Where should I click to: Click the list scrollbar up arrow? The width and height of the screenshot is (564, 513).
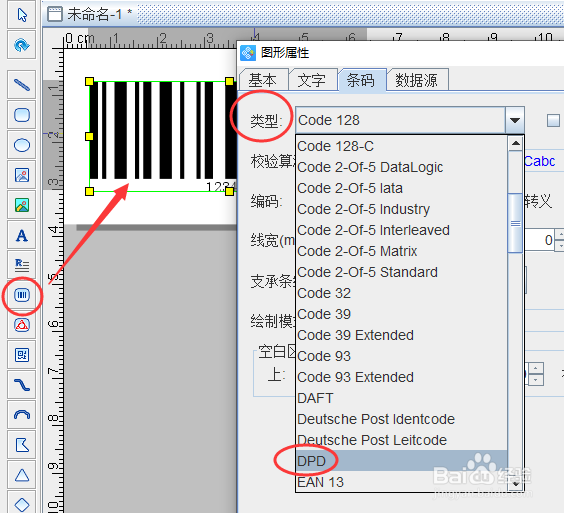tap(516, 144)
